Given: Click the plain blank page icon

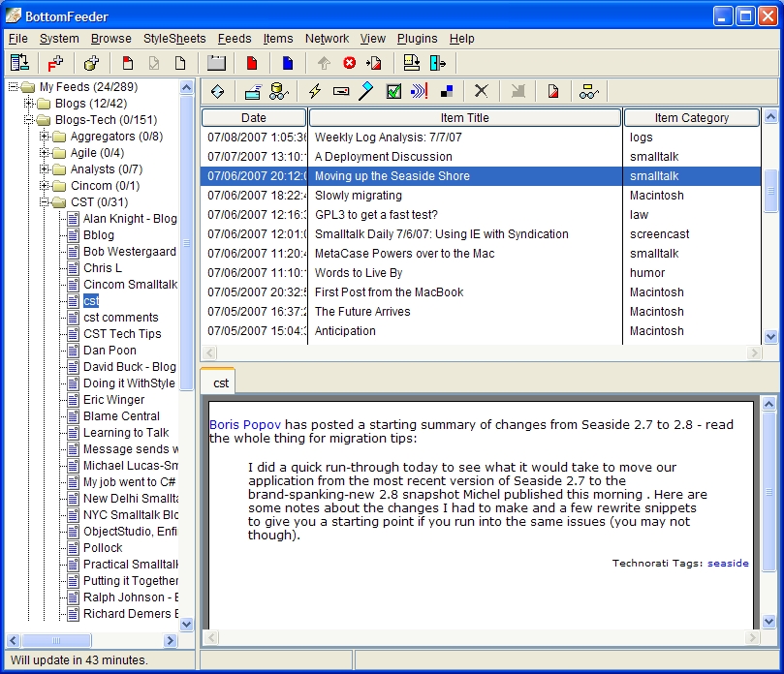Looking at the screenshot, I should pyautogui.click(x=180, y=63).
